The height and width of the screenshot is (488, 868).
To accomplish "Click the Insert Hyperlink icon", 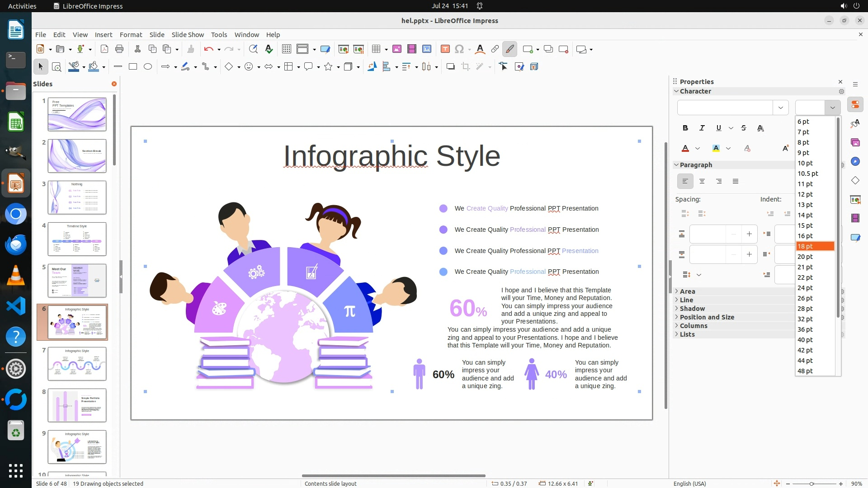I will [x=495, y=49].
